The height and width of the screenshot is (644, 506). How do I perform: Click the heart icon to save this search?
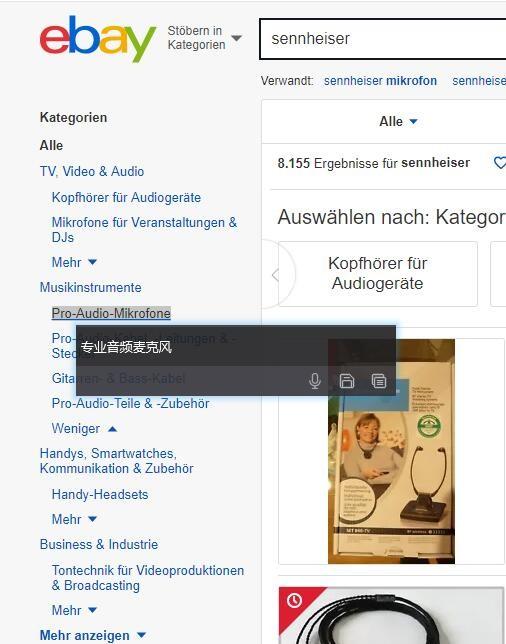[499, 163]
